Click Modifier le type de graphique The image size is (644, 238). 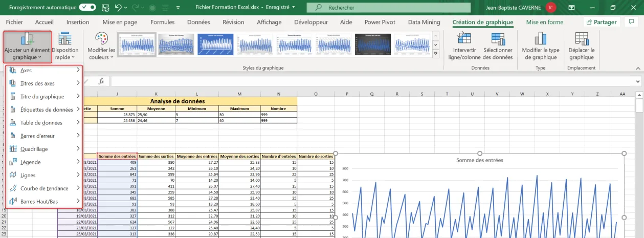click(x=540, y=47)
